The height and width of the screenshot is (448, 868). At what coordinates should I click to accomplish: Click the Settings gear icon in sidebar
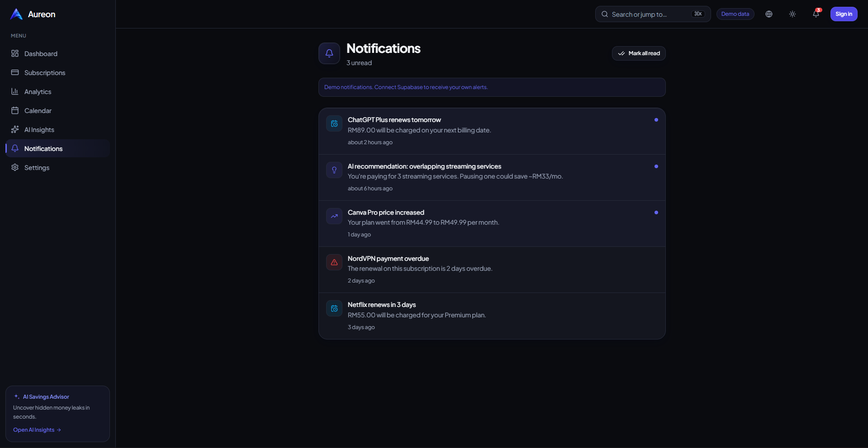coord(15,167)
